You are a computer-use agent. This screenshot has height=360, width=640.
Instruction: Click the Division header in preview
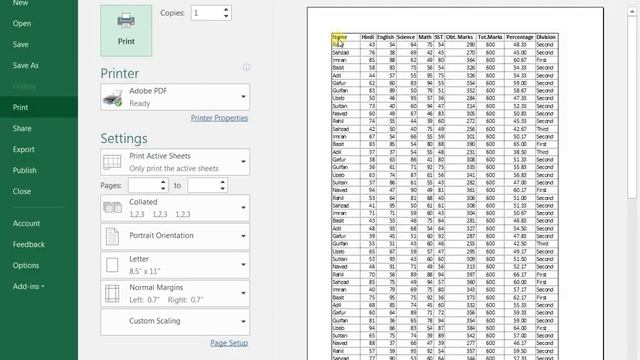[546, 37]
